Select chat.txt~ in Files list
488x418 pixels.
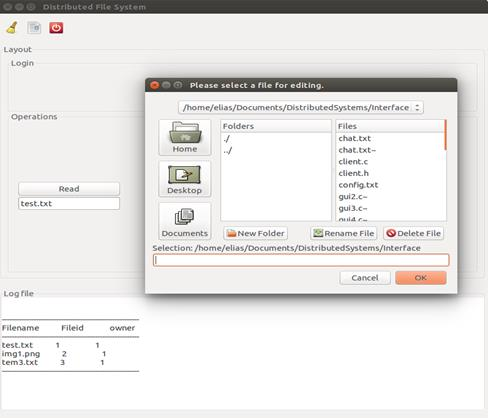pos(390,150)
